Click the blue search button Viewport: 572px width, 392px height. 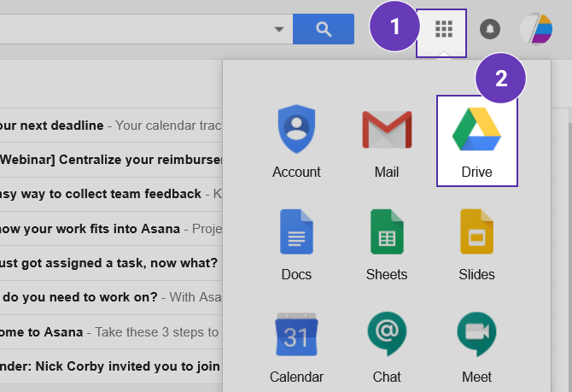(x=324, y=29)
